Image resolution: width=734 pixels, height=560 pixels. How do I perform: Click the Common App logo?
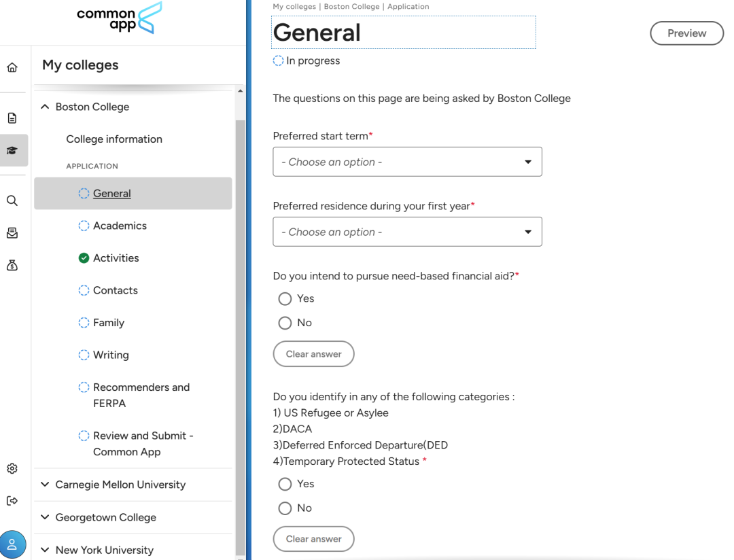pyautogui.click(x=120, y=18)
